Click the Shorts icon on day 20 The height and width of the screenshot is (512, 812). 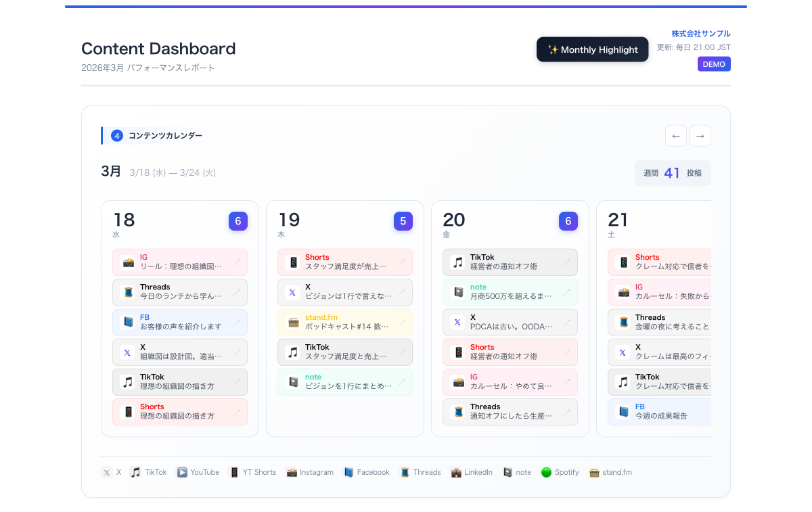pyautogui.click(x=457, y=352)
